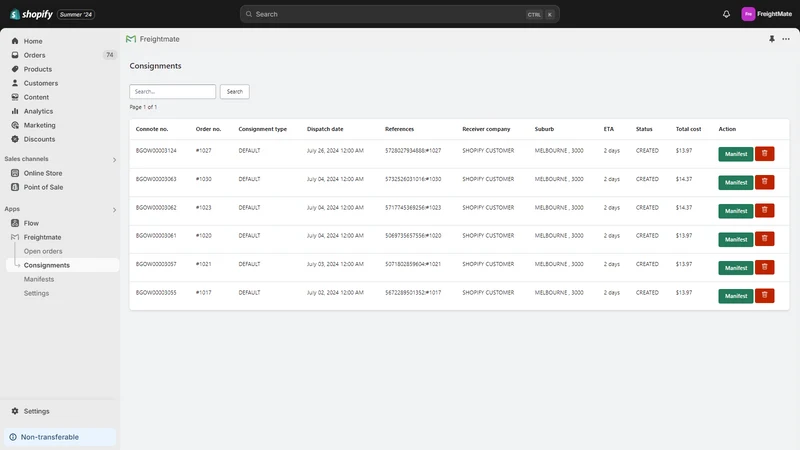Click the Total cost column header
Viewport: 800px width, 450px height.
[688, 129]
